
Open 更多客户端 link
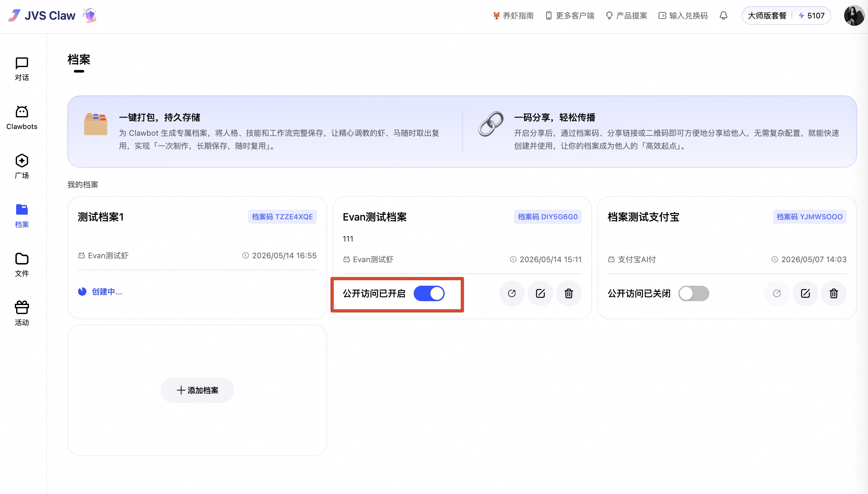[x=570, y=15]
